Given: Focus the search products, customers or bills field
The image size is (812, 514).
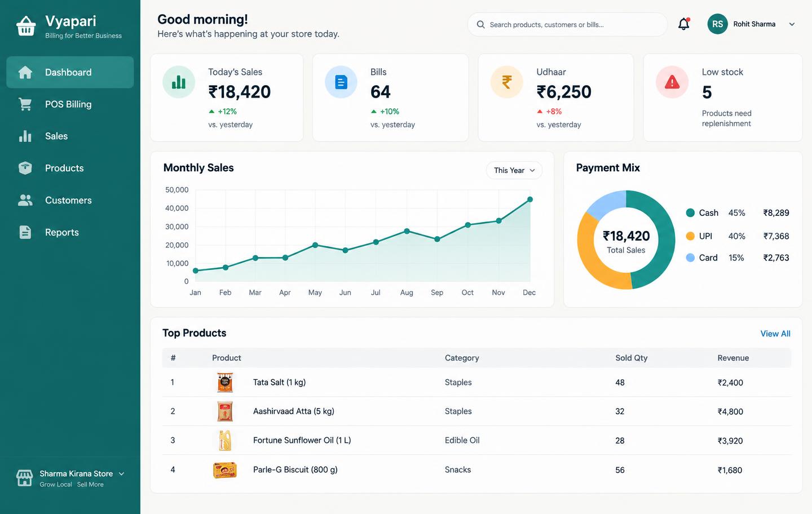Looking at the screenshot, I should point(567,25).
